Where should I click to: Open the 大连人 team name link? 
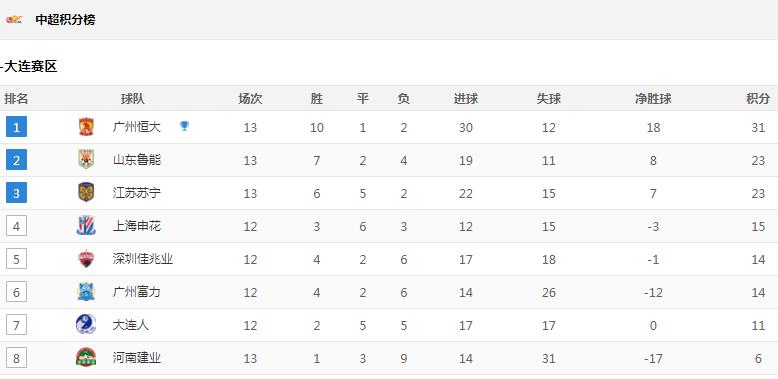131,325
